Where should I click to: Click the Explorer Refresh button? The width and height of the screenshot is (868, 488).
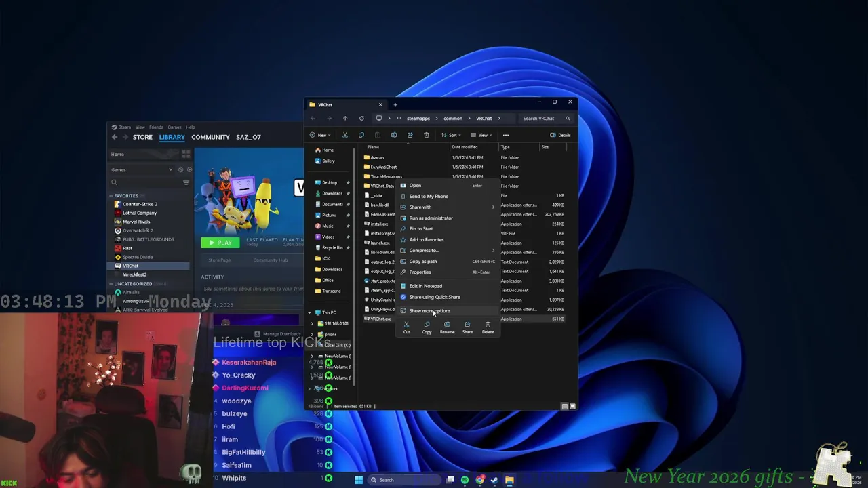tap(361, 118)
